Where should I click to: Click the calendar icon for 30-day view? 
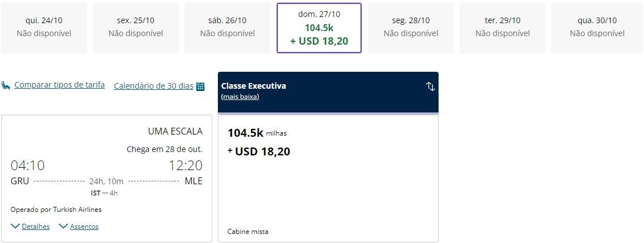pos(200,86)
